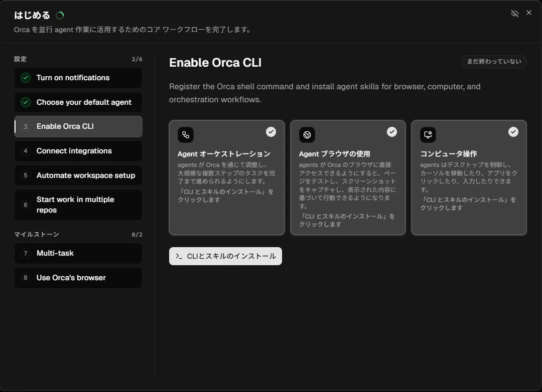
Task: Click the コンピュータ操作 monitor icon
Action: (428, 135)
